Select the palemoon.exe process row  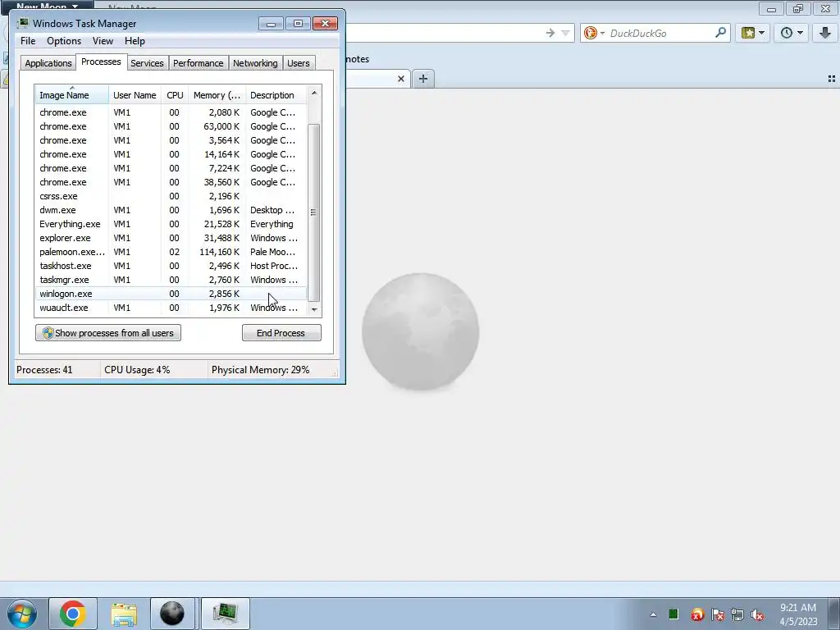[171, 252]
